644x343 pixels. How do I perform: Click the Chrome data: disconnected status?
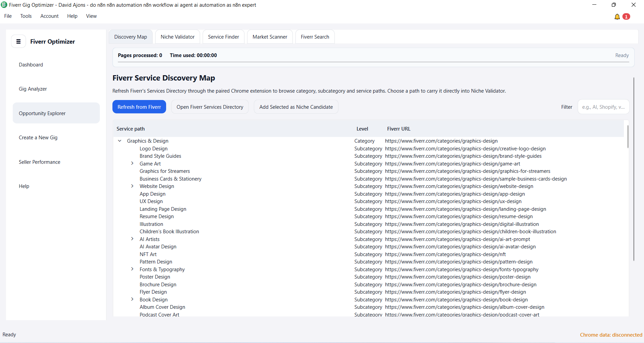click(x=611, y=335)
